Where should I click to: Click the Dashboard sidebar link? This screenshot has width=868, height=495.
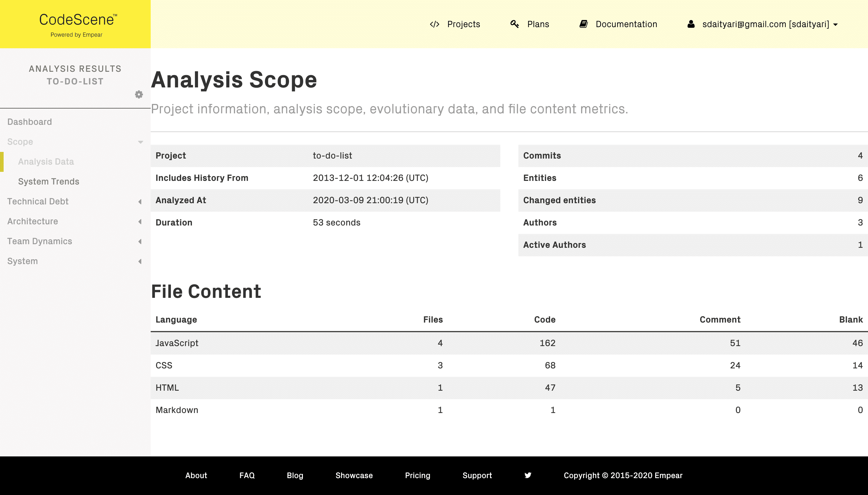(29, 122)
